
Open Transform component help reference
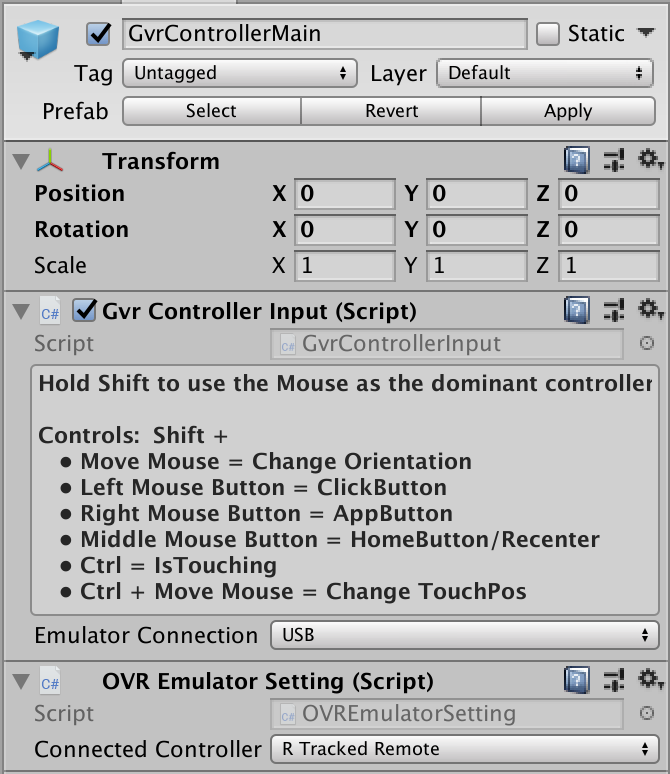point(577,160)
